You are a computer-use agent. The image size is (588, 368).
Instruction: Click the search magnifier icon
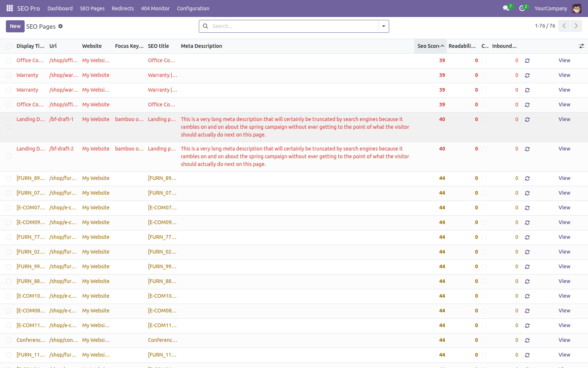coord(205,26)
